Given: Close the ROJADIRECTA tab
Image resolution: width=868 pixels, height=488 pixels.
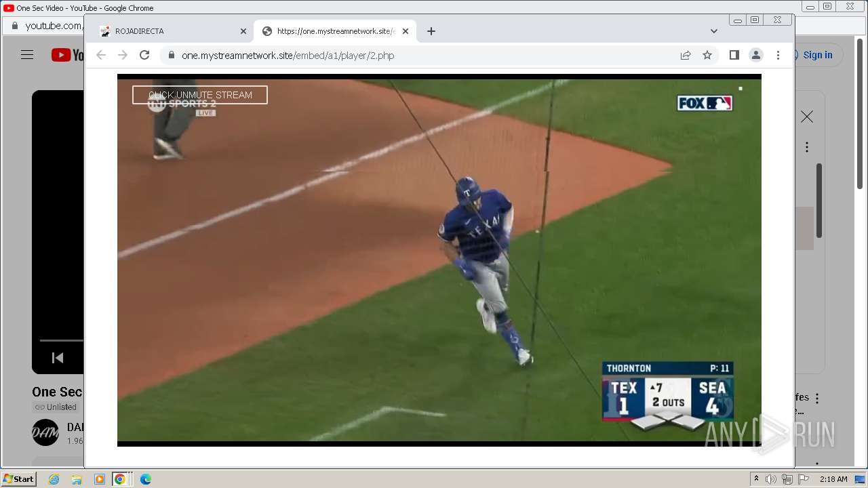Looking at the screenshot, I should coord(243,31).
